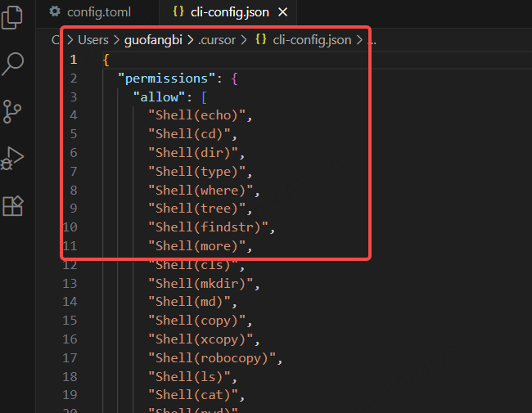
Task: Click the gear icon on config.toml tab
Action: (55, 11)
